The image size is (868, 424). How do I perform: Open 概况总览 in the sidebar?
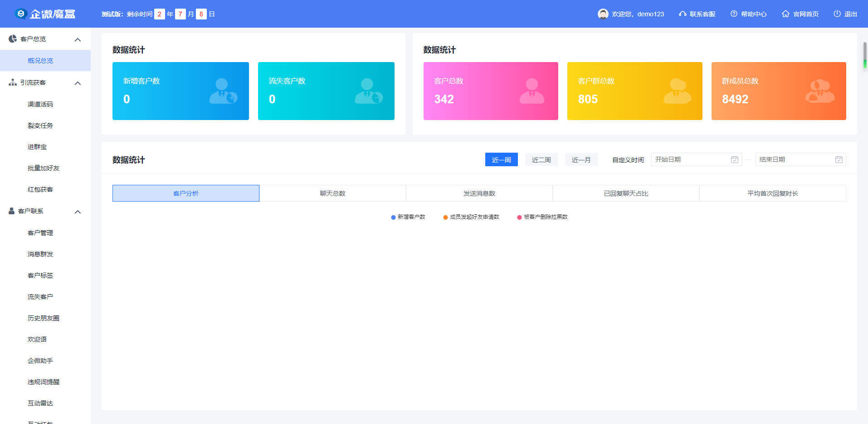click(x=45, y=61)
